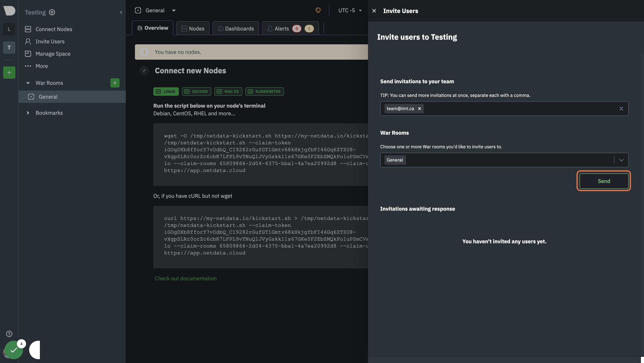The image size is (644, 363).
Task: Add a new space with plus
Action: 9,73
